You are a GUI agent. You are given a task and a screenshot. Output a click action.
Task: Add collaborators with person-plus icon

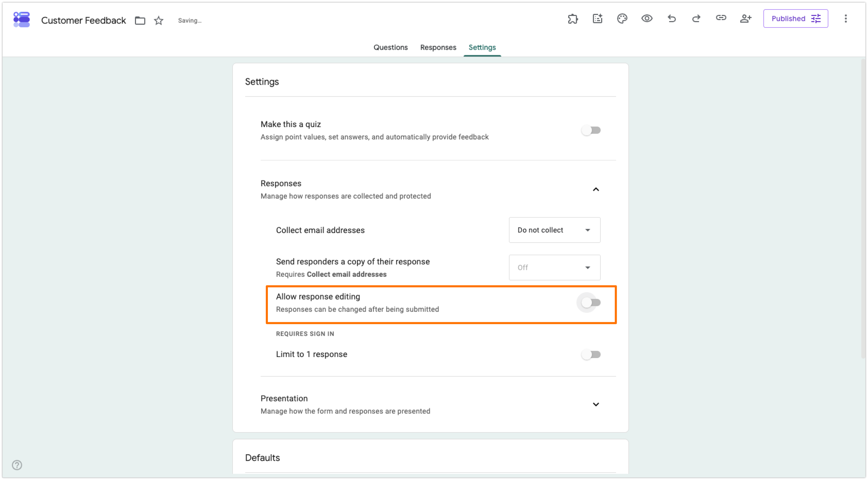pos(746,19)
